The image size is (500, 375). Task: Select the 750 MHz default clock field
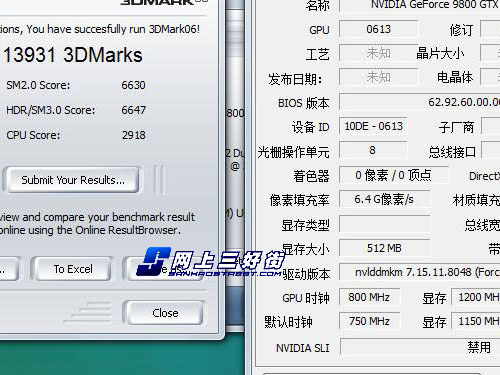pos(369,321)
